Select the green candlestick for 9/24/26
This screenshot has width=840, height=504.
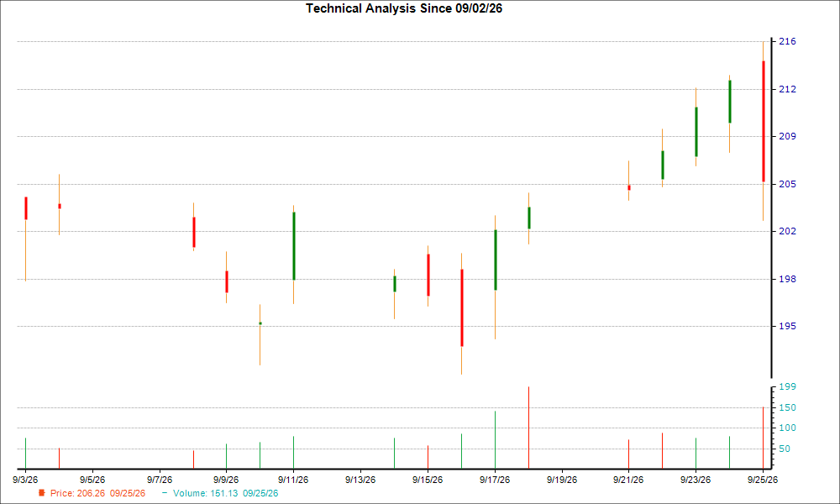pos(730,102)
